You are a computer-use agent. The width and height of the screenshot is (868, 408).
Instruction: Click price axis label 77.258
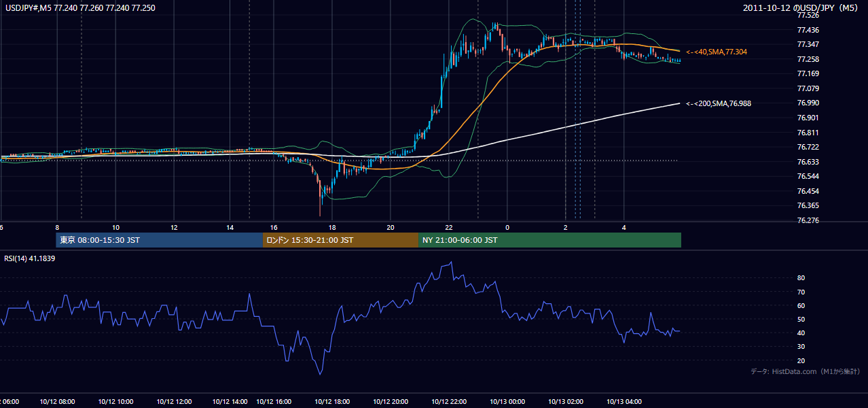808,59
